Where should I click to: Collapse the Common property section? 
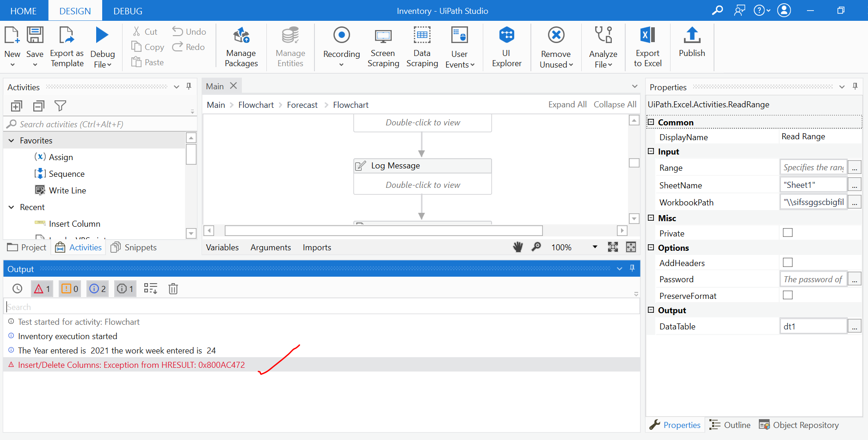[x=651, y=122]
